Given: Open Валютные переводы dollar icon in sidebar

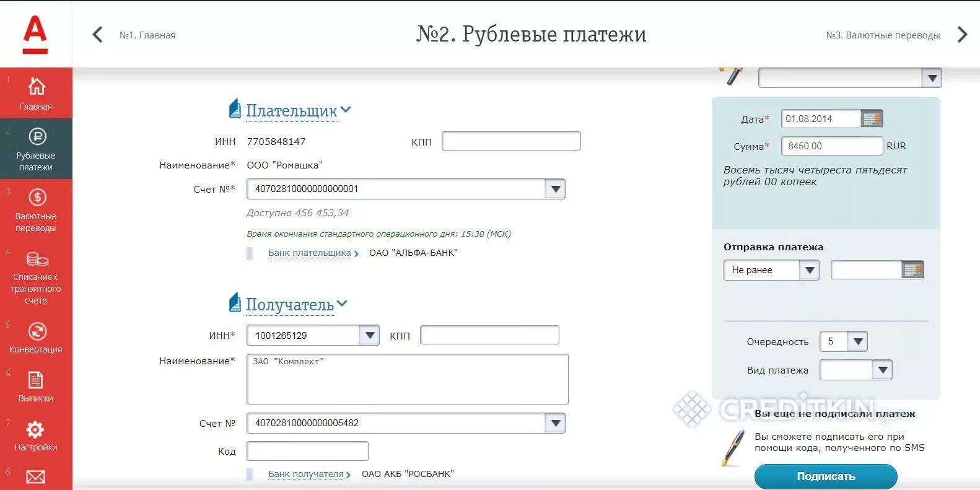Looking at the screenshot, I should [x=37, y=197].
